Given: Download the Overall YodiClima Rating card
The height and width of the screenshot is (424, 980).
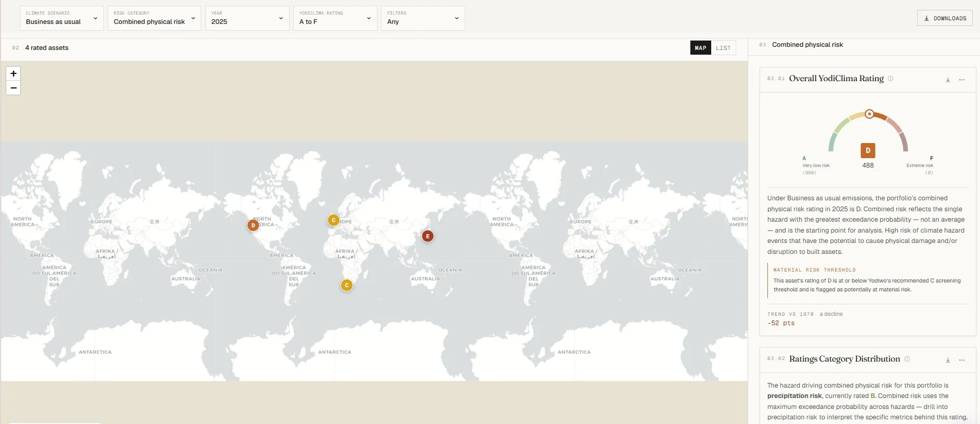Looking at the screenshot, I should pyautogui.click(x=948, y=80).
